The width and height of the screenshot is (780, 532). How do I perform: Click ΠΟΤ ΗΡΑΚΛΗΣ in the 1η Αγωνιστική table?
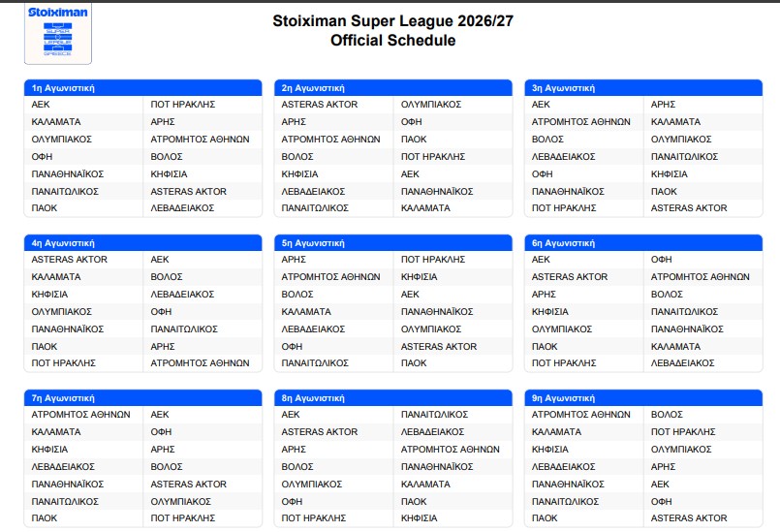click(x=183, y=105)
